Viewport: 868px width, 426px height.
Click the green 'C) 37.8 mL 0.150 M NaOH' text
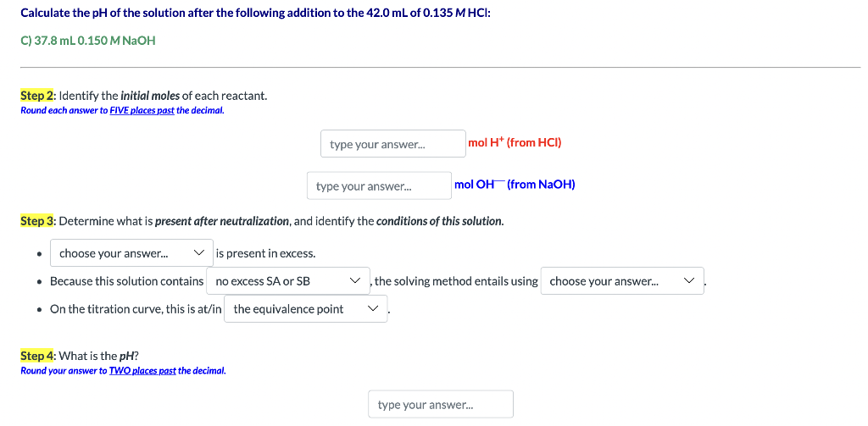coord(87,41)
